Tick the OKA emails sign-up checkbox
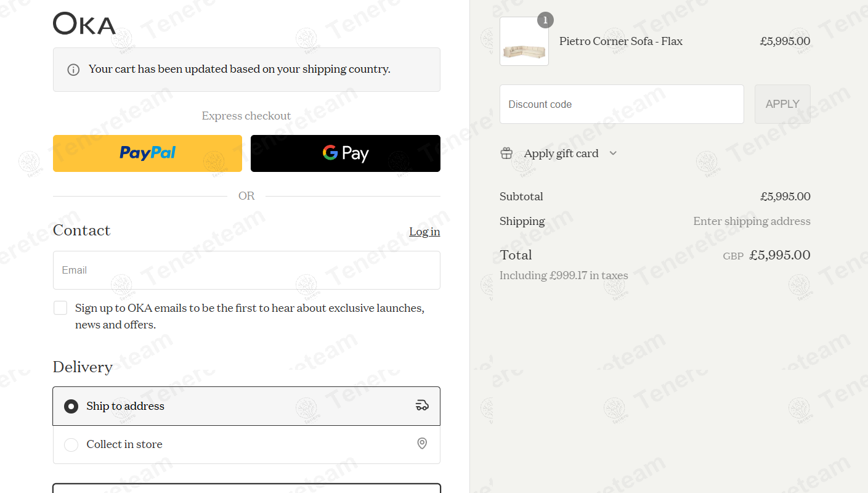Viewport: 868px width, 493px height. click(60, 308)
